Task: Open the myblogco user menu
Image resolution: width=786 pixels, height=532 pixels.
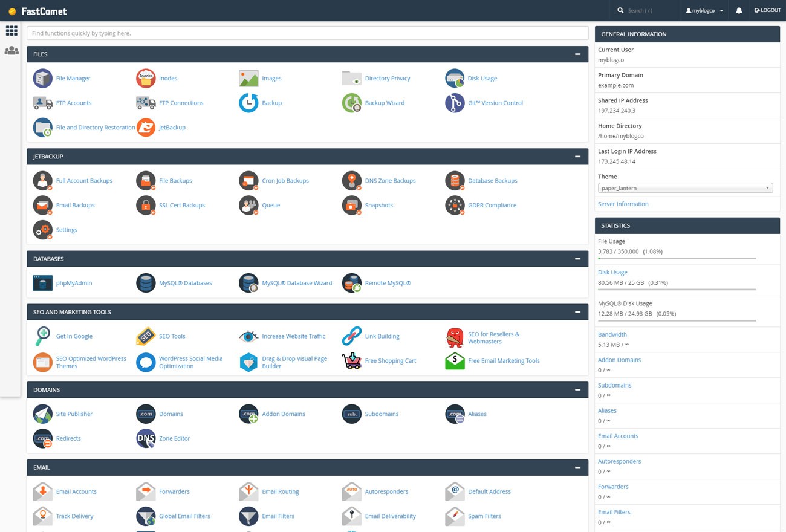Action: 704,10
